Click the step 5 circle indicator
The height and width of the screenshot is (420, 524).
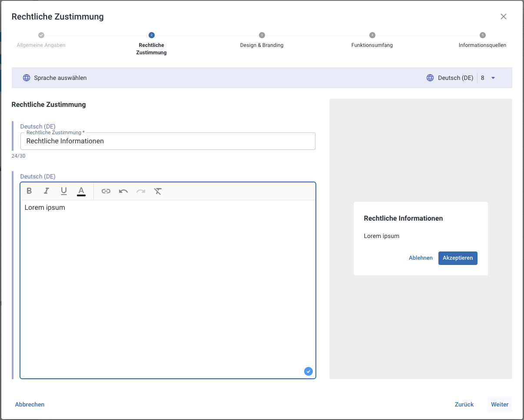tap(482, 35)
